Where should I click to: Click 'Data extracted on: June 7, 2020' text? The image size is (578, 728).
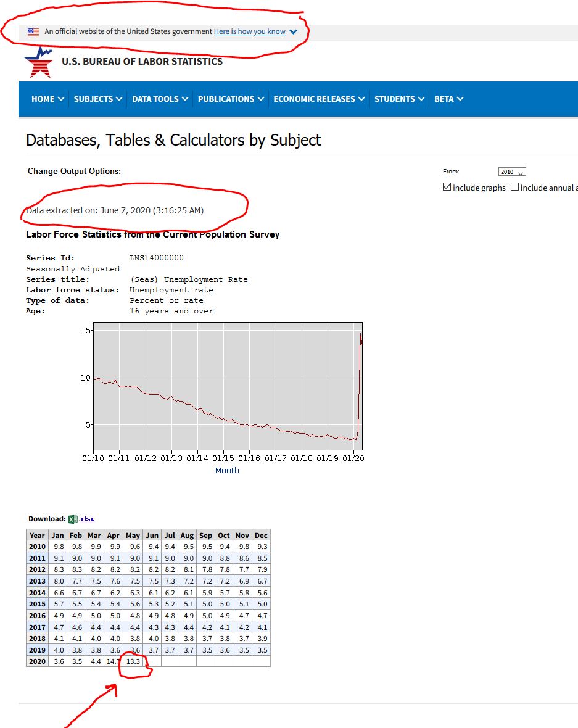coord(115,210)
